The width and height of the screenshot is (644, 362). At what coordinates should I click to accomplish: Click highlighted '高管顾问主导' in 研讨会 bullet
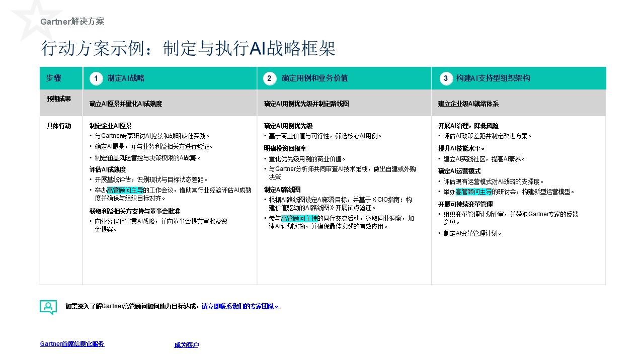pyautogui.click(x=474, y=192)
